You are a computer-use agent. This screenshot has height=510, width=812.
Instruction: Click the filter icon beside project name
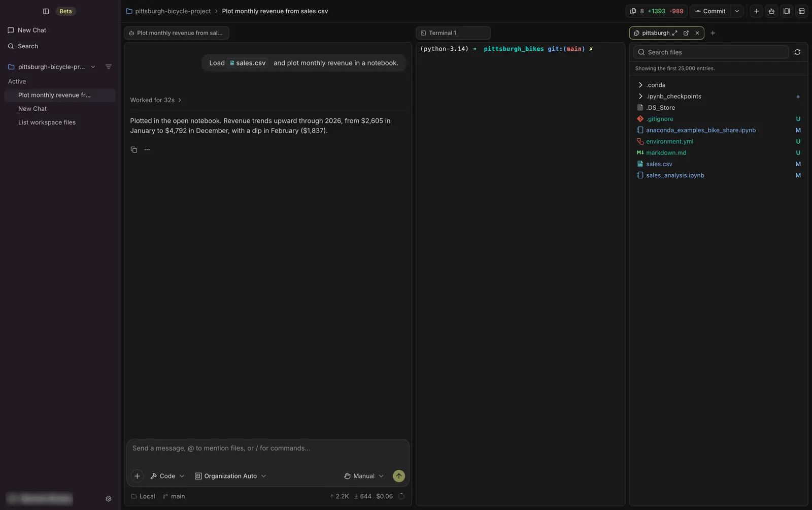(x=108, y=67)
